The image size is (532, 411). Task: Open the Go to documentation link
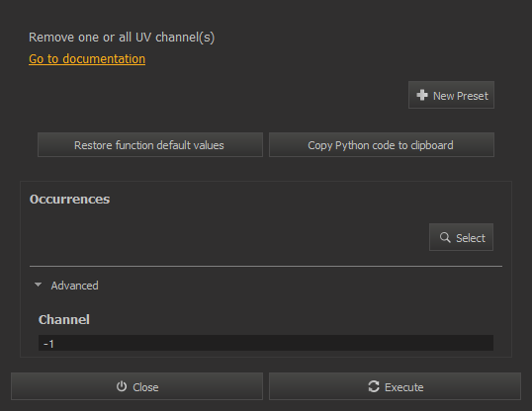tap(87, 59)
